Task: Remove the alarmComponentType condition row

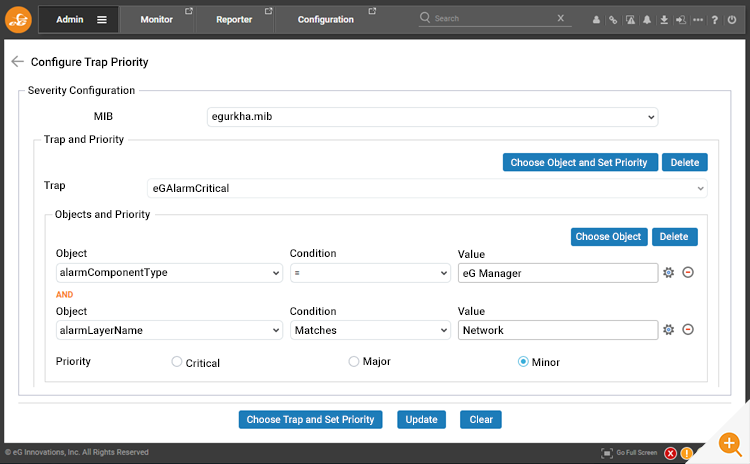Action: point(688,273)
